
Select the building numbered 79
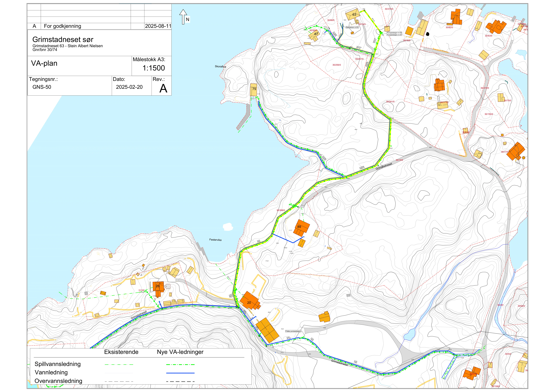(x=254, y=90)
